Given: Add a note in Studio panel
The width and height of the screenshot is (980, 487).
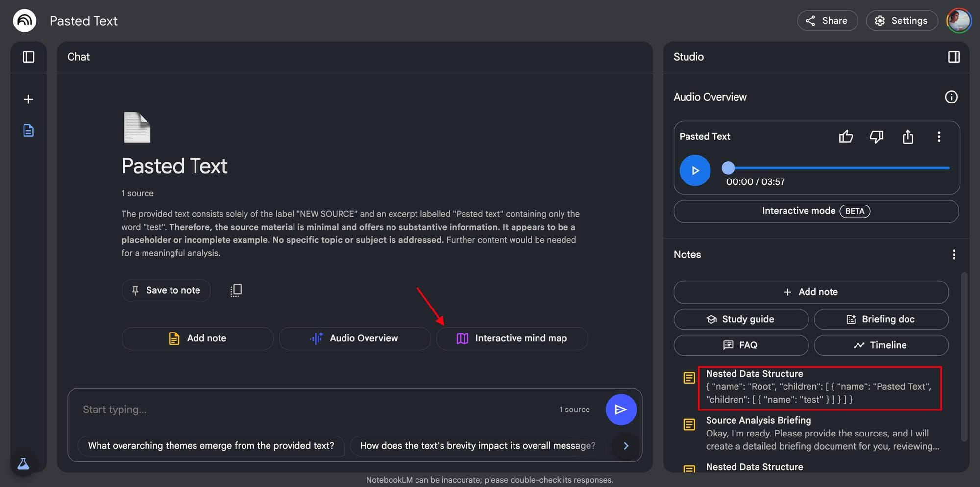Looking at the screenshot, I should tap(811, 292).
